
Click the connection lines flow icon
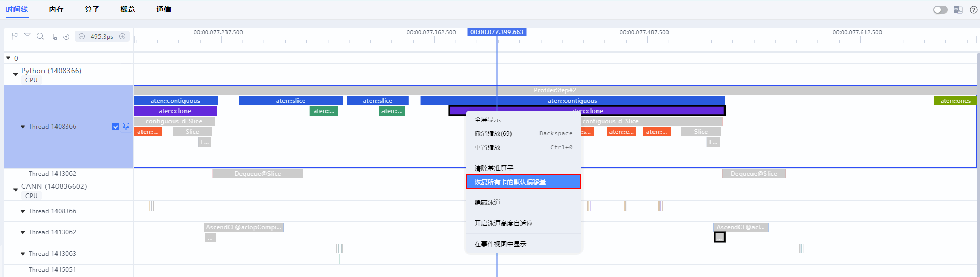click(53, 36)
